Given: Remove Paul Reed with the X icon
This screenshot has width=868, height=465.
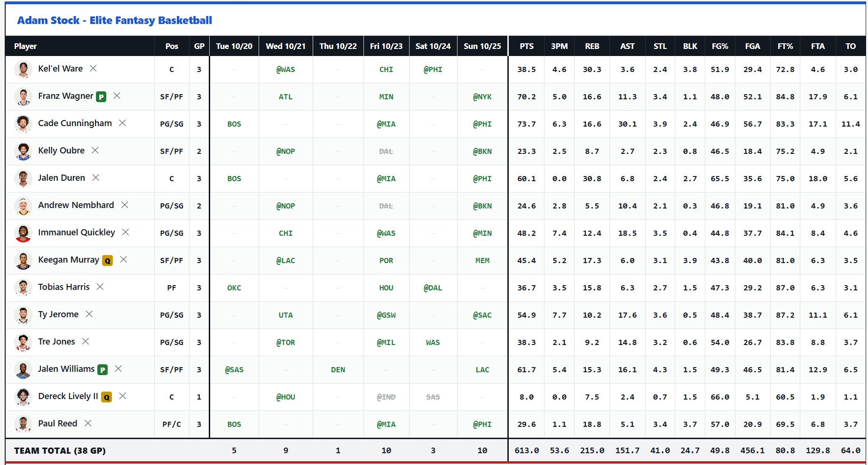Looking at the screenshot, I should tap(88, 424).
